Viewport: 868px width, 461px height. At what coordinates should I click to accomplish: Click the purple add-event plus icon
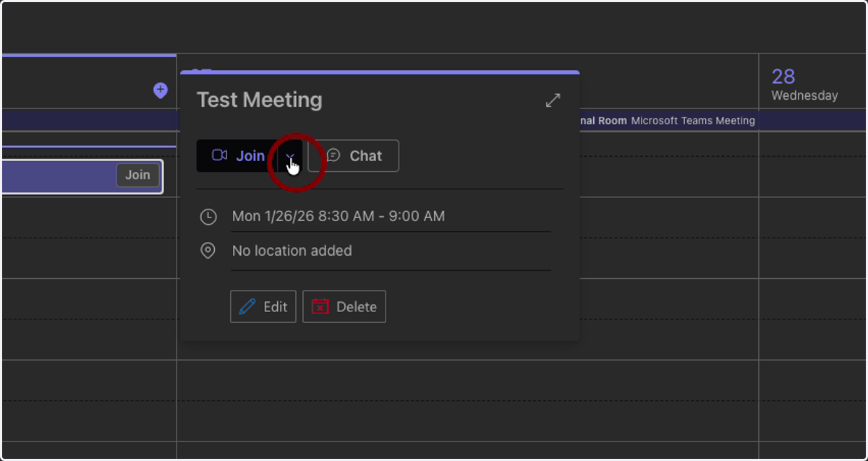(x=161, y=90)
